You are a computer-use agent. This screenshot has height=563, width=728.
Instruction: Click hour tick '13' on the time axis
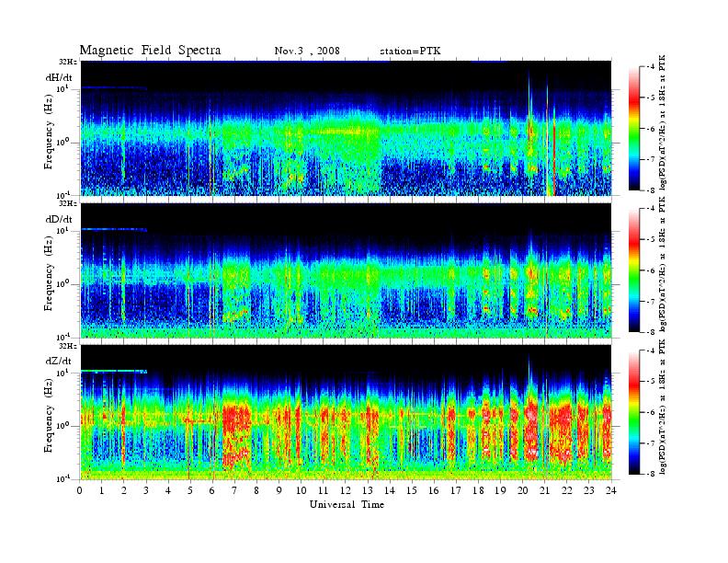(x=368, y=490)
